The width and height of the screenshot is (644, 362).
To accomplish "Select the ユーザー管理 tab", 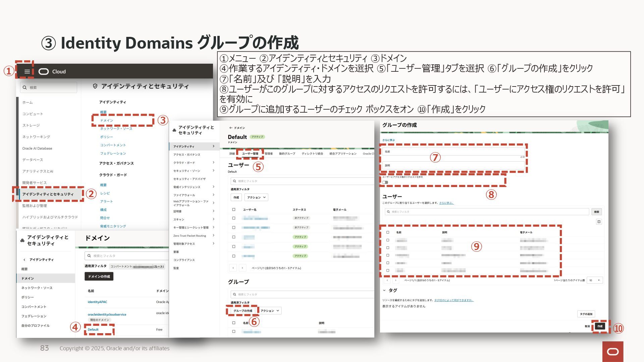I will coord(250,154).
